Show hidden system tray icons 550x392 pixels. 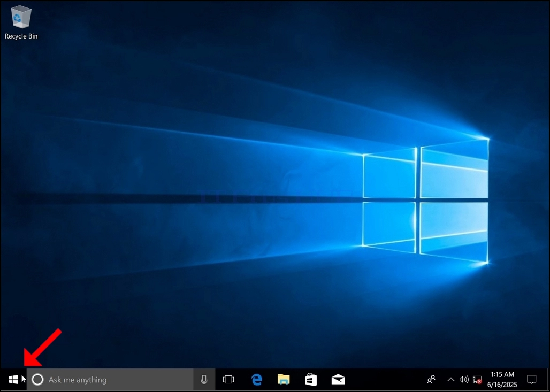(450, 379)
